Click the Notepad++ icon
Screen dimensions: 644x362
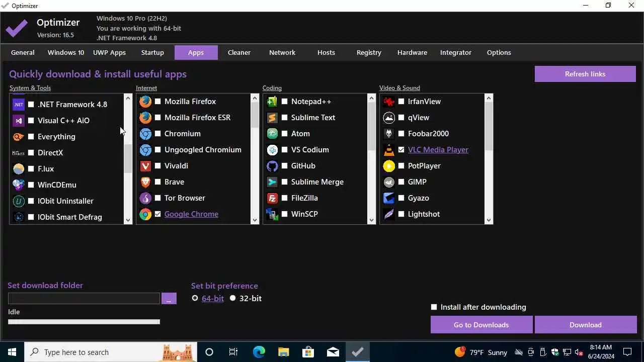coord(272,102)
